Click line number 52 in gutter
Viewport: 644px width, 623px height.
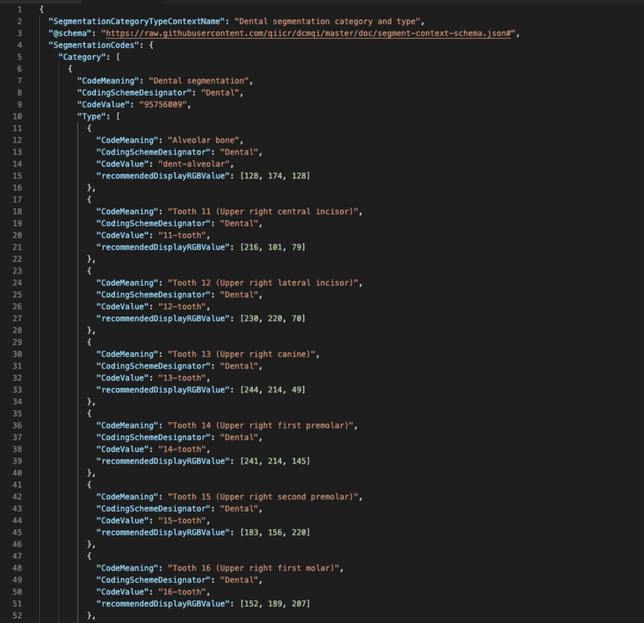tap(17, 615)
